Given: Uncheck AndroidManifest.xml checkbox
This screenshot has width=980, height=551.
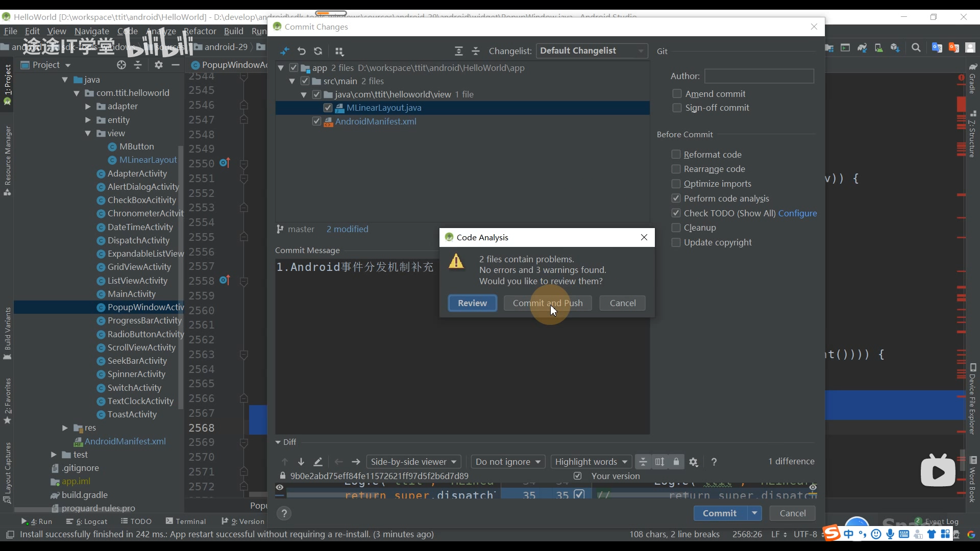Looking at the screenshot, I should click(316, 121).
